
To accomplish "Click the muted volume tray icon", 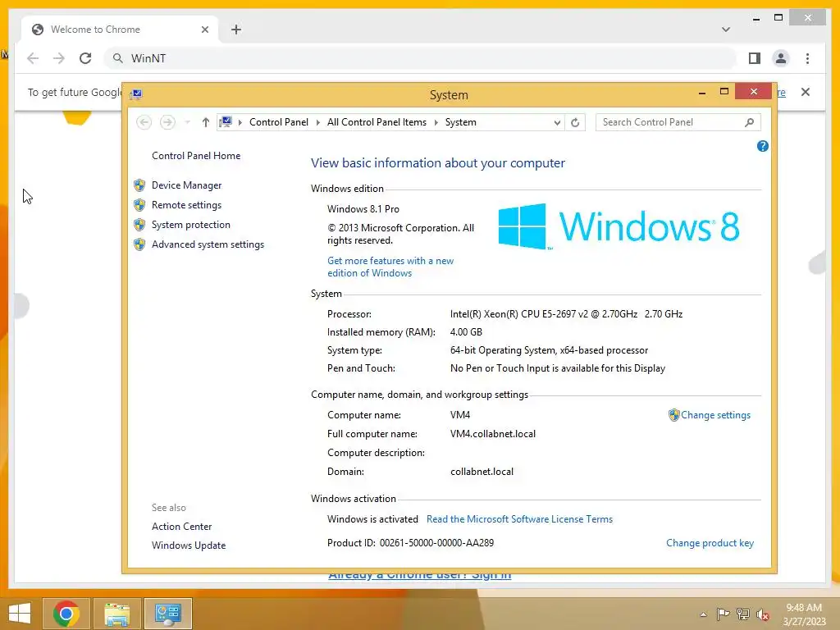I will pos(762,614).
